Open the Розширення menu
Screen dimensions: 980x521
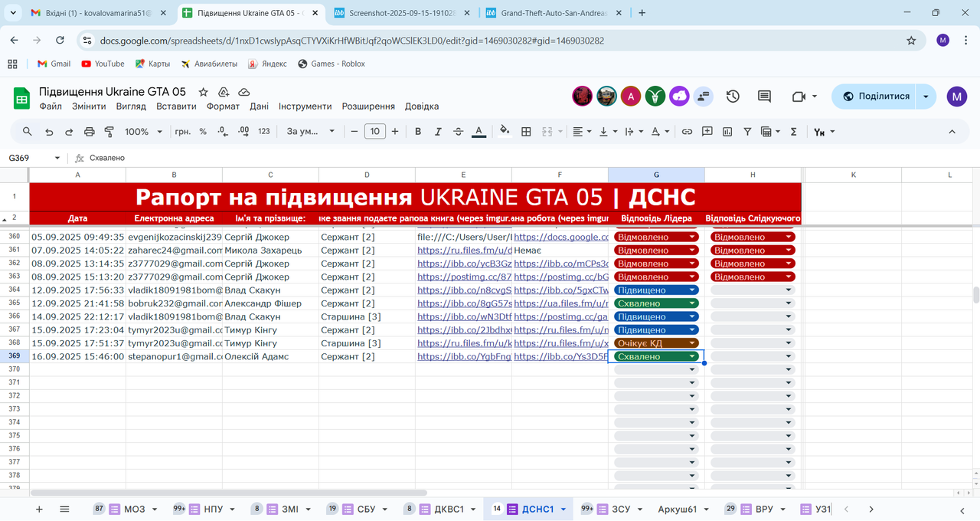[368, 106]
